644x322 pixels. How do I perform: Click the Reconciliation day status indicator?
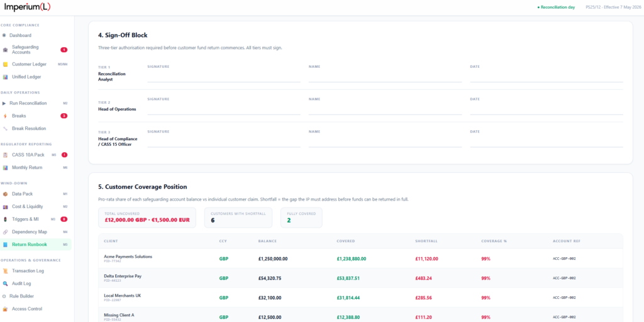556,8
